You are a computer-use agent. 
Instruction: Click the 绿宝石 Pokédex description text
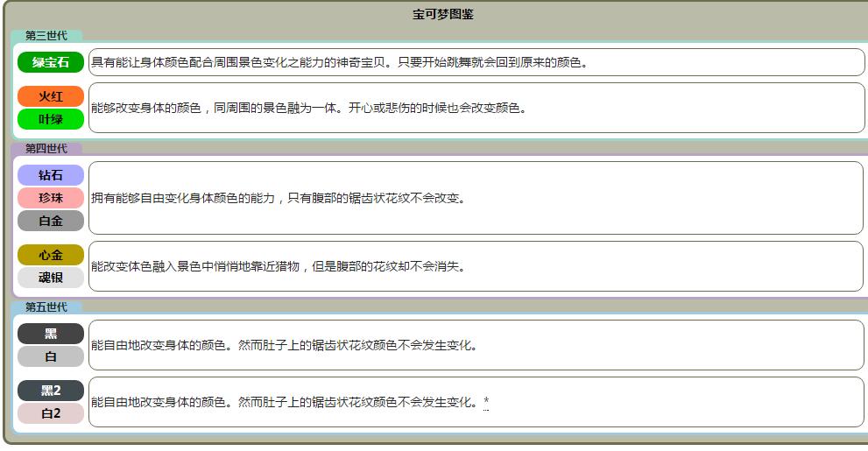[339, 62]
